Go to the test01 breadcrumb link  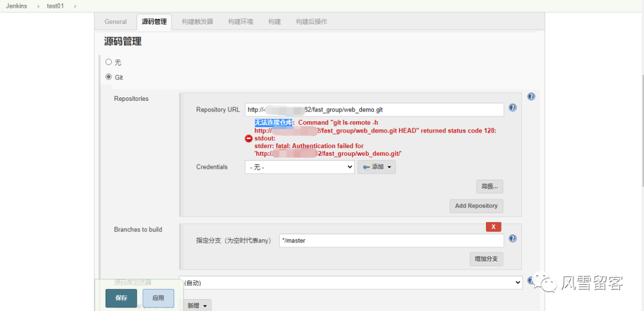coord(55,6)
